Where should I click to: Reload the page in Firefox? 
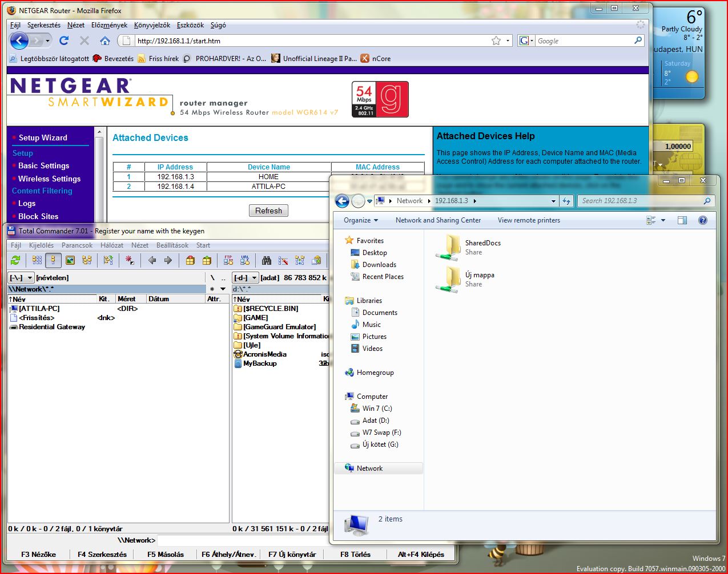64,41
